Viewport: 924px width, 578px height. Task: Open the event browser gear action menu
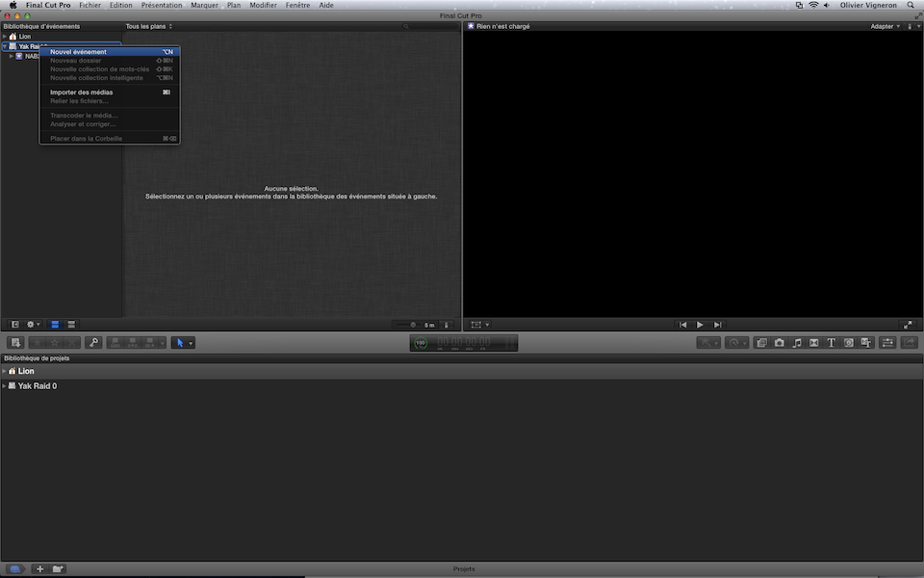[x=33, y=325]
